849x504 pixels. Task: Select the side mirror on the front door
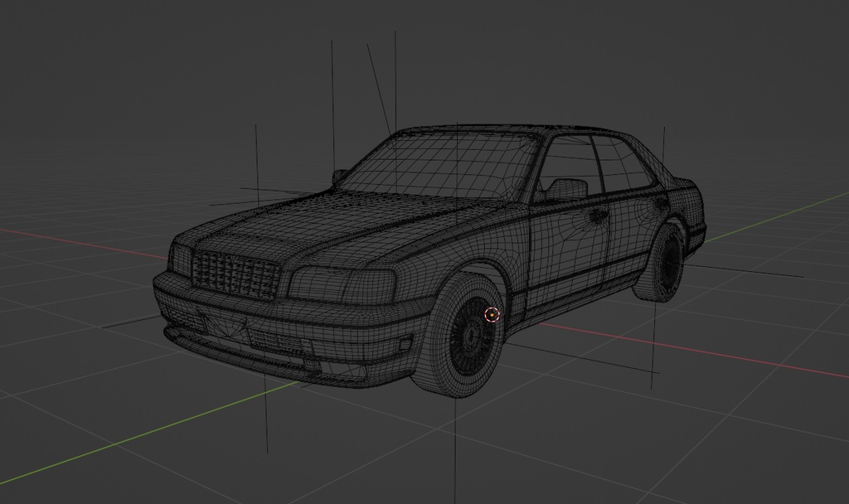[x=567, y=190]
